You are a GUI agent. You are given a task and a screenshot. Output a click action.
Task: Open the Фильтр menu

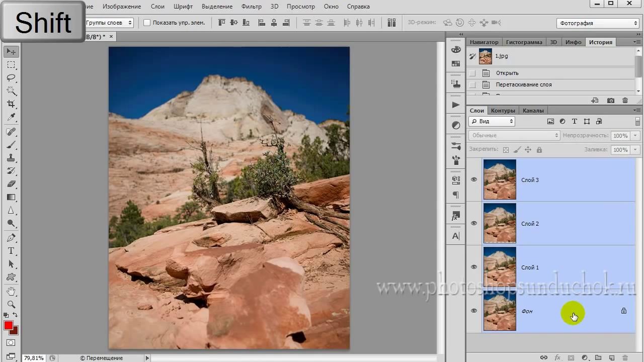(x=251, y=7)
